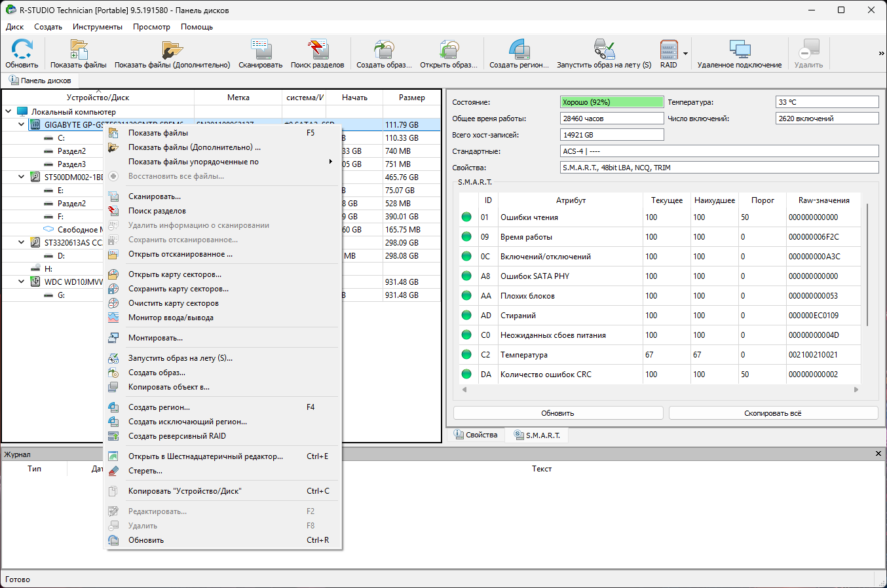Click the Температура value field
The width and height of the screenshot is (887, 588).
tap(827, 102)
